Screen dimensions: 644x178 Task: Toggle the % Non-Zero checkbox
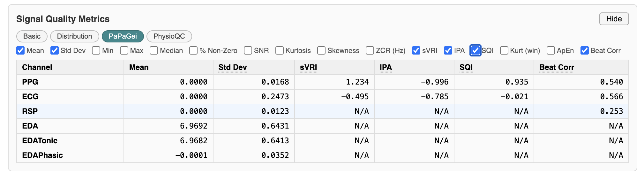pyautogui.click(x=193, y=50)
